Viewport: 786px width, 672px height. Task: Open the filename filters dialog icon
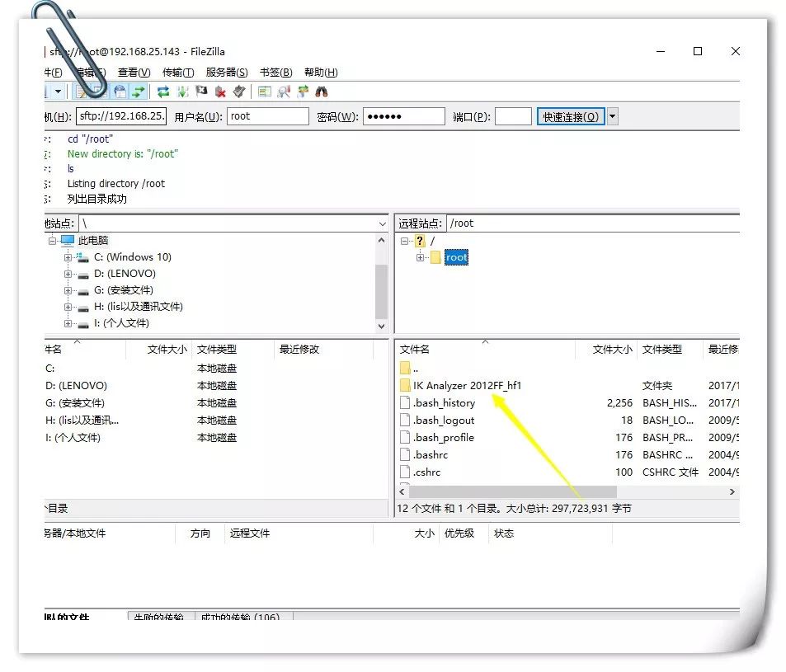pos(265,92)
